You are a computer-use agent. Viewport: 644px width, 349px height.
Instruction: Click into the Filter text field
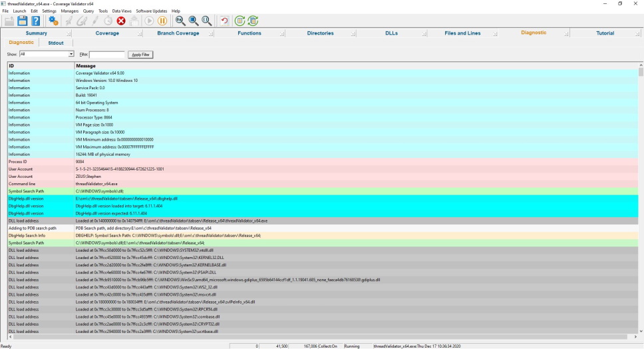pos(107,54)
